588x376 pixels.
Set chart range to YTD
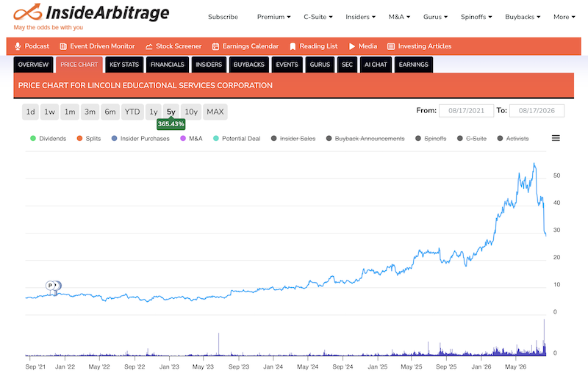[x=132, y=112]
